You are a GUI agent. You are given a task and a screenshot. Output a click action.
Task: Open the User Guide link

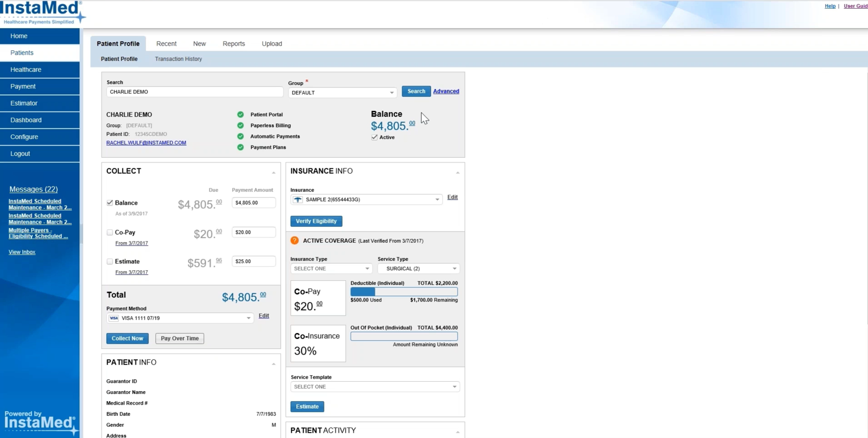(x=856, y=6)
